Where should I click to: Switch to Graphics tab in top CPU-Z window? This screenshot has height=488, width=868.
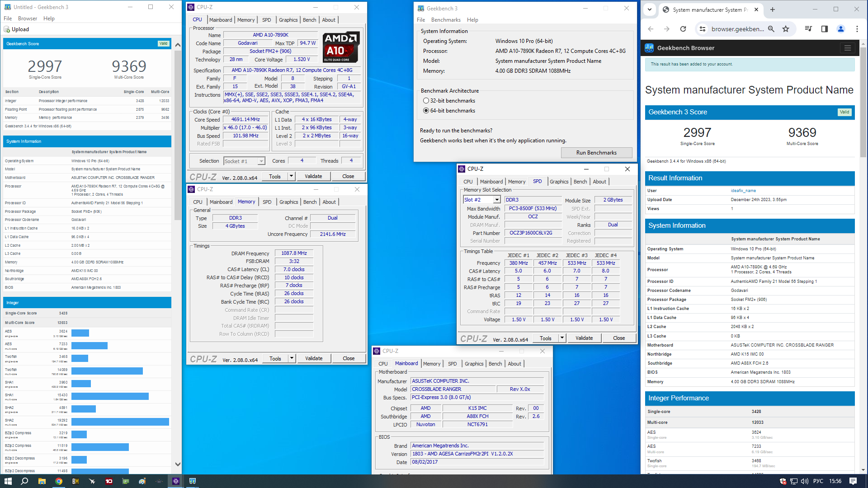288,20
